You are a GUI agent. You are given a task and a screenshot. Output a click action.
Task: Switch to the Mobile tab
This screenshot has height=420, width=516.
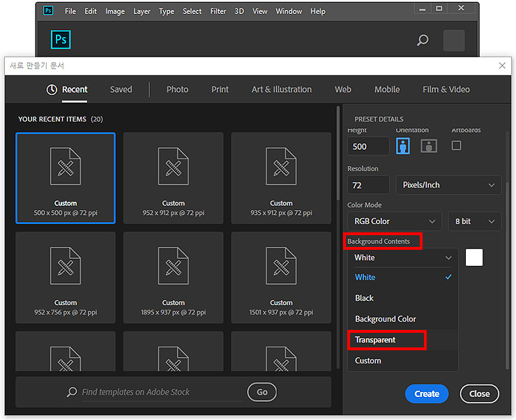coord(387,89)
